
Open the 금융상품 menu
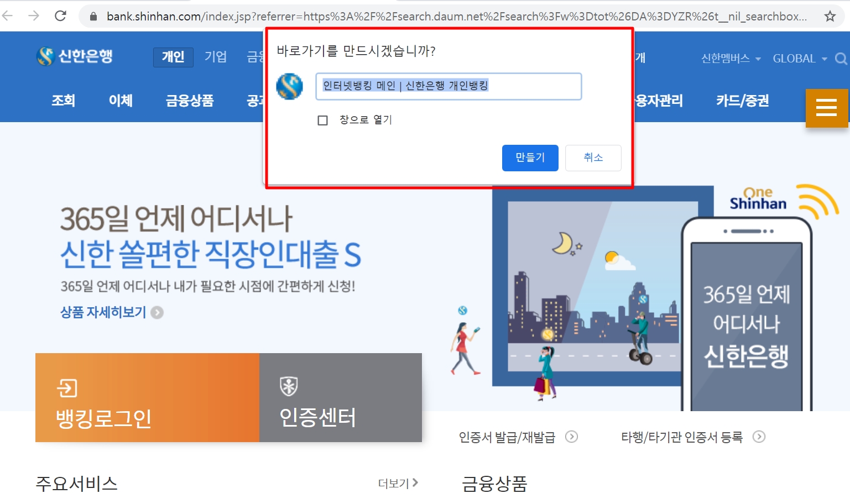point(190,101)
